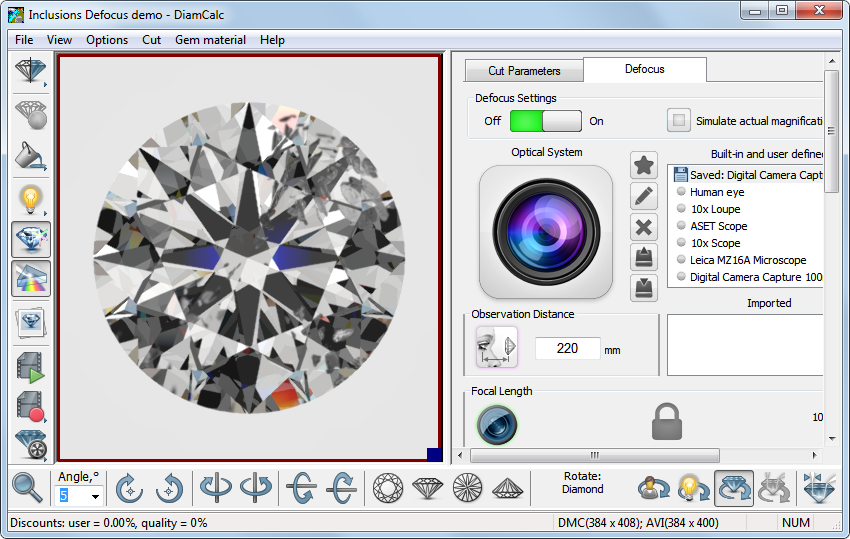Open the Gem material menu
The image size is (850, 539).
tap(210, 40)
